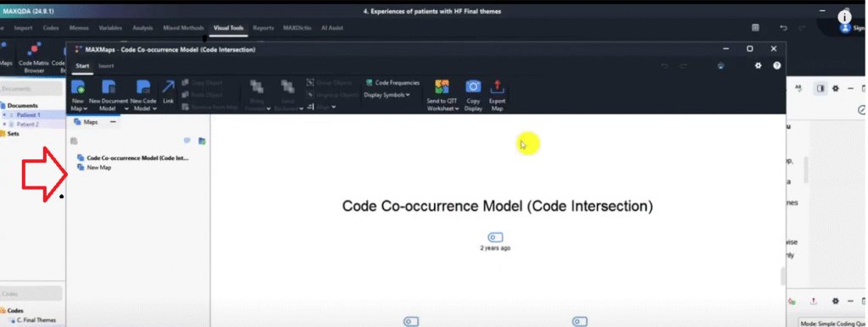Switch to the Start tab in MAXMaps
This screenshot has height=327, width=868.
tap(82, 66)
